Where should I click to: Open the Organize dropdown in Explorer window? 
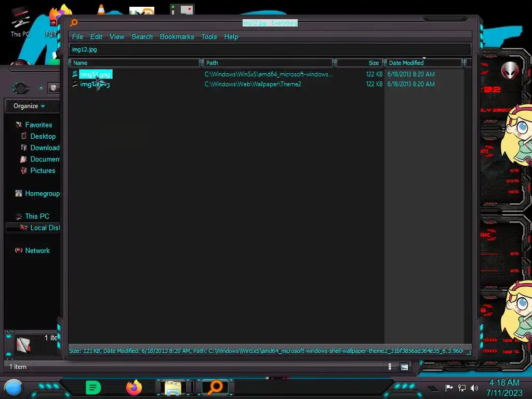pos(29,106)
